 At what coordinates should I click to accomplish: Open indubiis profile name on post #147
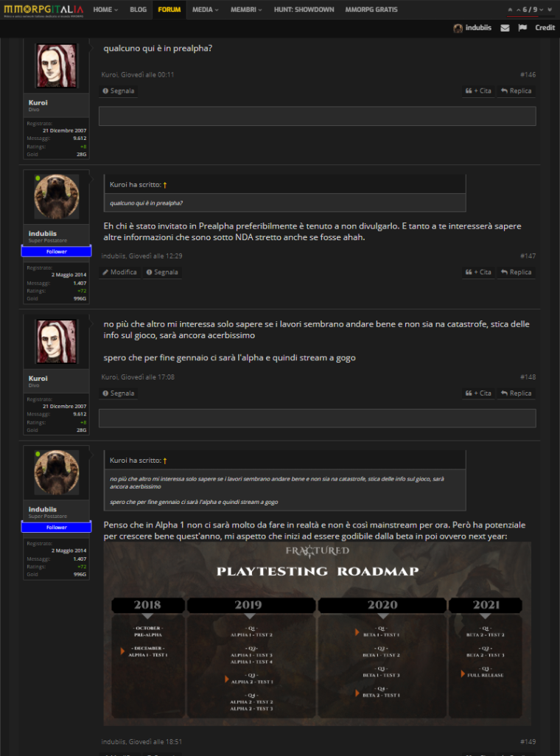[x=43, y=234]
